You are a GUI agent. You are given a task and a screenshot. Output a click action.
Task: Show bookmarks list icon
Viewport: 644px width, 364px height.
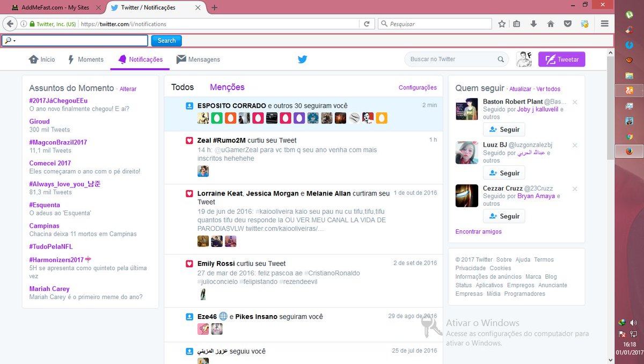pos(517,24)
